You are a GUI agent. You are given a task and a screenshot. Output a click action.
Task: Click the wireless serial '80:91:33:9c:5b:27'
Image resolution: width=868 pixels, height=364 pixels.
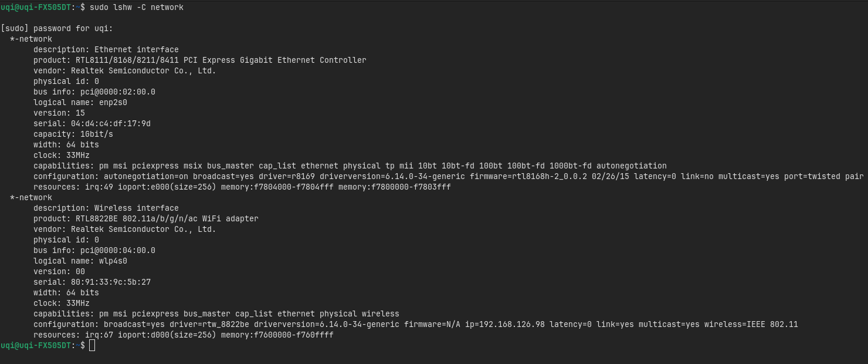tap(110, 282)
